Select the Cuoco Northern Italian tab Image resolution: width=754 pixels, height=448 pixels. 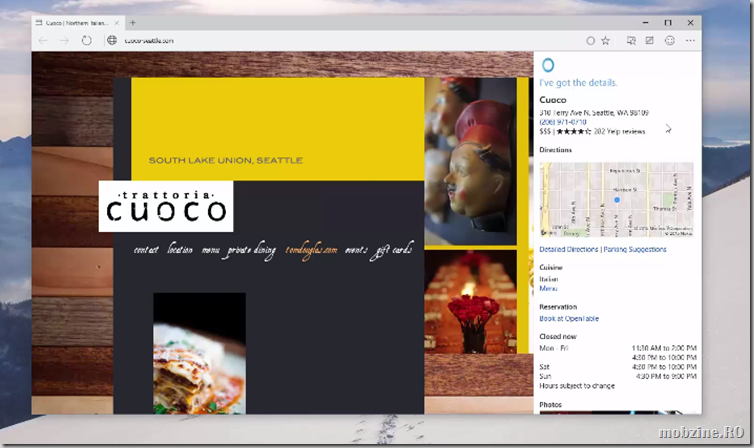point(76,23)
